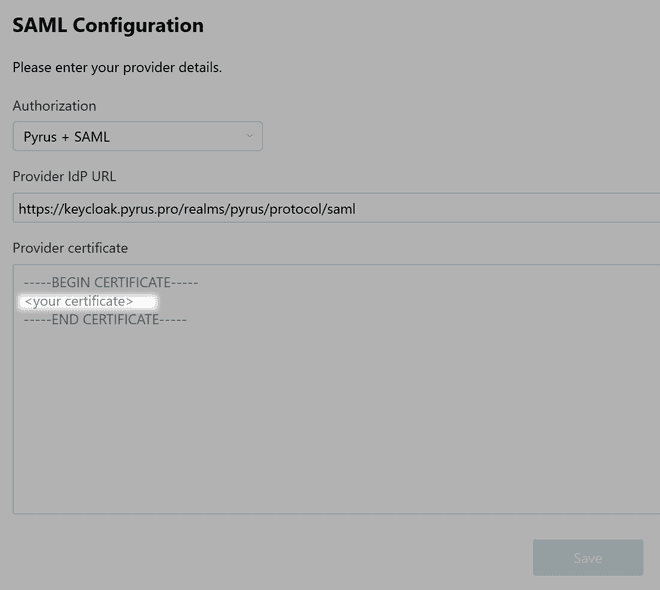This screenshot has width=660, height=590.
Task: Click the Provider IdP URL input field
Action: pyautogui.click(x=336, y=209)
